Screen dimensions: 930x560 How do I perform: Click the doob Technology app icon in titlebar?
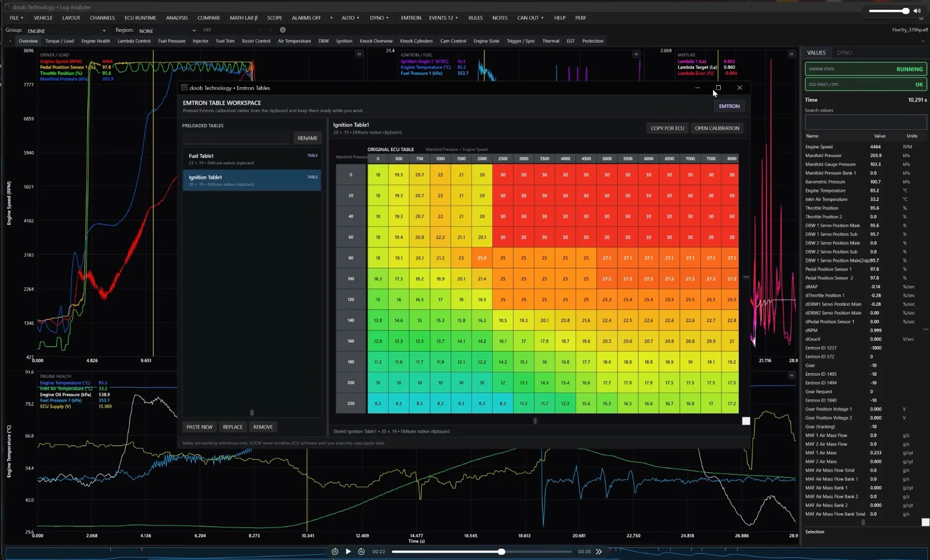pos(8,7)
